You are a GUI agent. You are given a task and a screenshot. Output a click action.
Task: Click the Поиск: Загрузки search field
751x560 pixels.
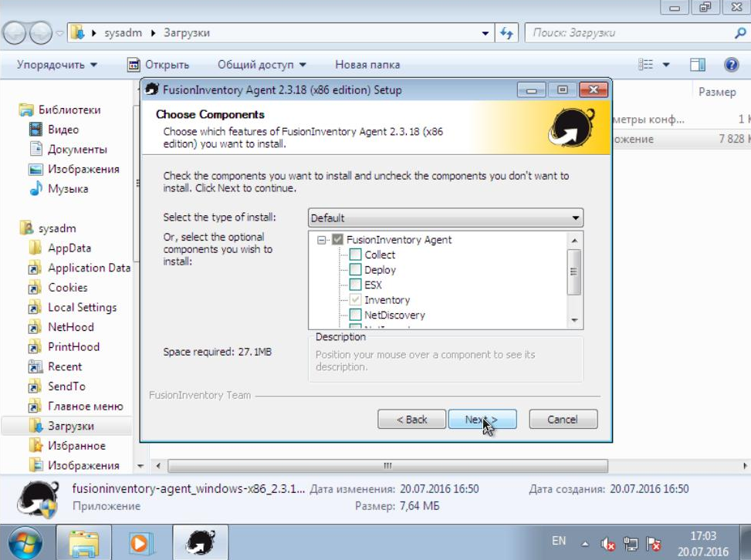point(629,33)
